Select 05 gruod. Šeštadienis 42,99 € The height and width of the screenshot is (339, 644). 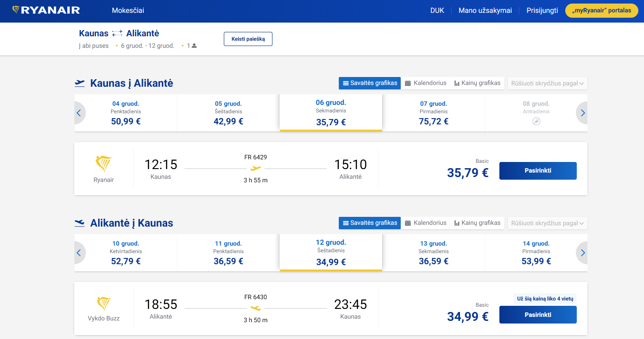pos(228,113)
